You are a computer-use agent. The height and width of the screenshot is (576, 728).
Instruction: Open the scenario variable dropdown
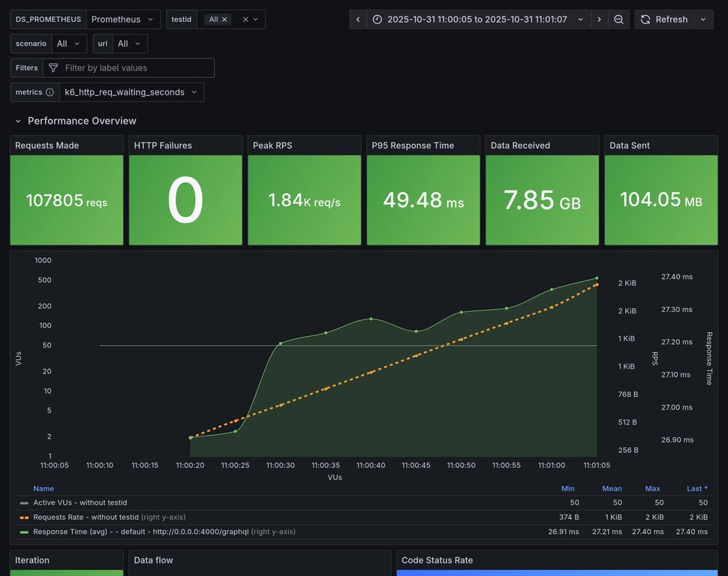(69, 43)
